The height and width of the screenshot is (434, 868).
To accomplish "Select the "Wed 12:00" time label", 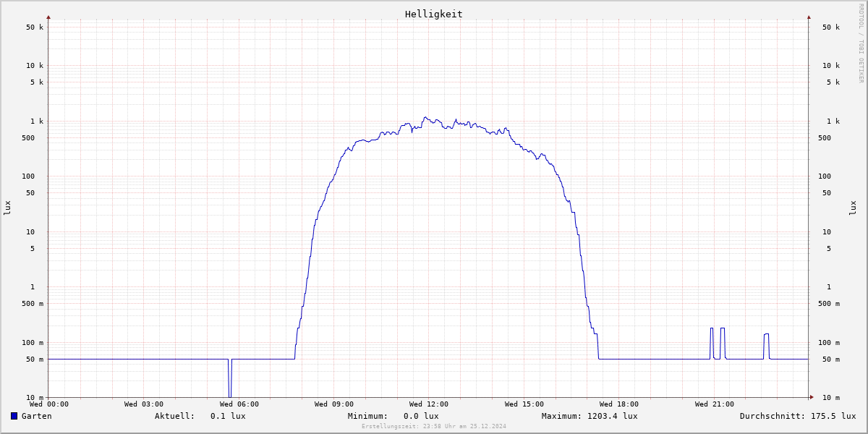I will 429,404.
